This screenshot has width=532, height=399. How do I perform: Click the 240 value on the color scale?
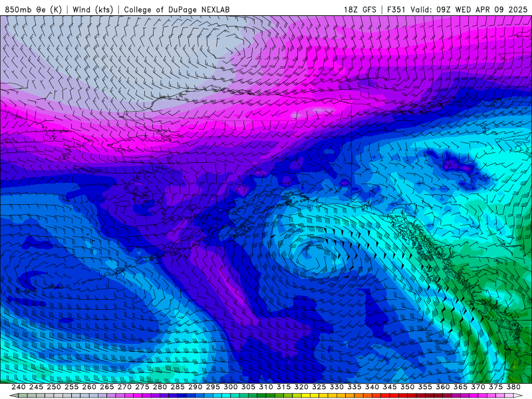[x=19, y=387]
